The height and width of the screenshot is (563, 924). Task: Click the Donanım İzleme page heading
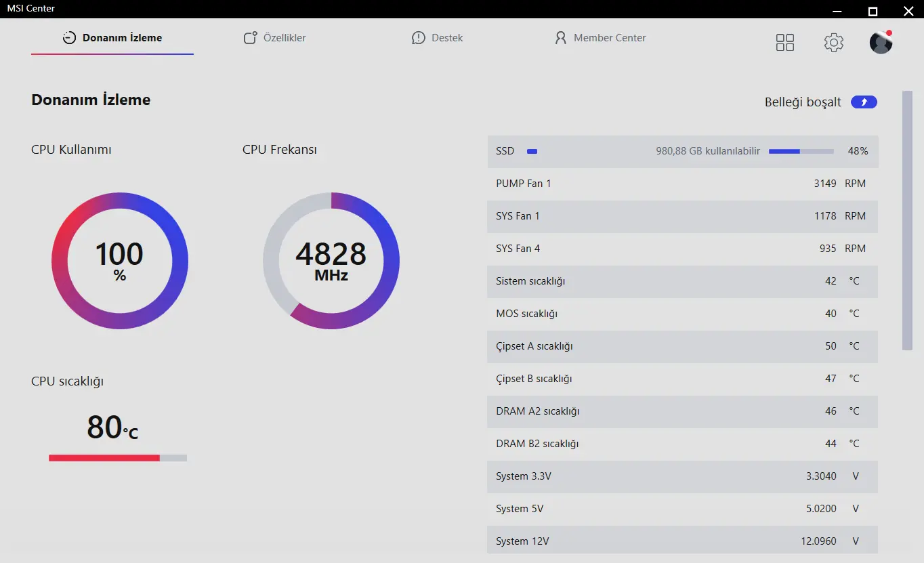pos(91,100)
